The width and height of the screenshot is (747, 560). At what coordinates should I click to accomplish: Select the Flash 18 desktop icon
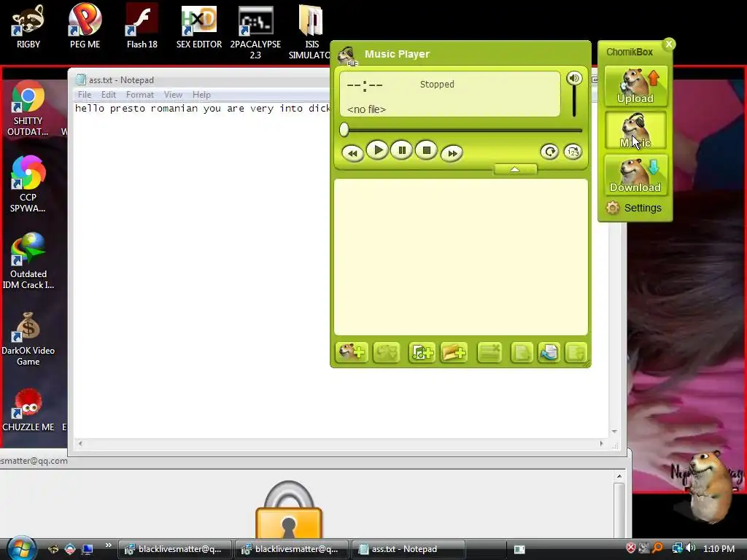coord(142,27)
